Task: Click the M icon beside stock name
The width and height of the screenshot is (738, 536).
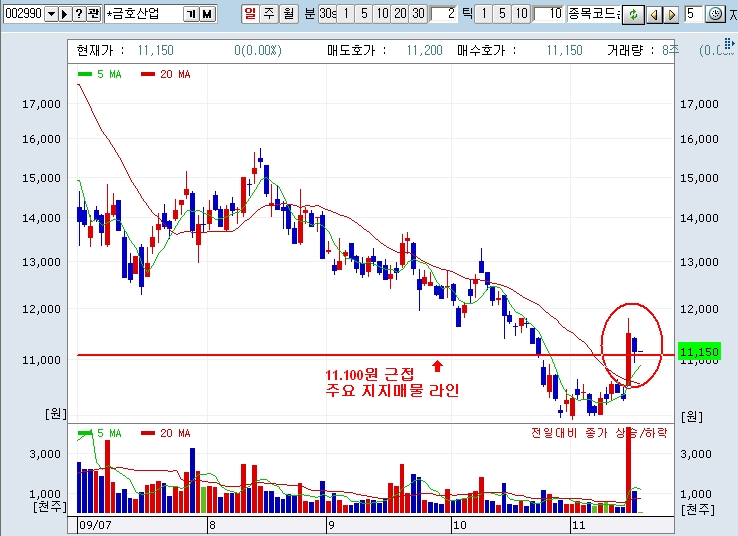Action: pyautogui.click(x=206, y=14)
